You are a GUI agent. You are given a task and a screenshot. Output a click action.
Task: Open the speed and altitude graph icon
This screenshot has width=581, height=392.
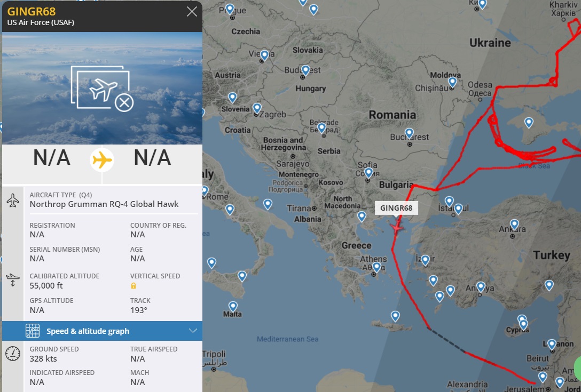coord(33,331)
